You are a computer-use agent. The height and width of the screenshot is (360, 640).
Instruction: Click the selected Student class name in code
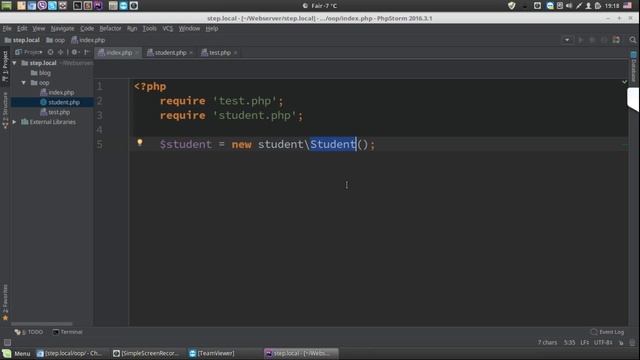(333, 144)
